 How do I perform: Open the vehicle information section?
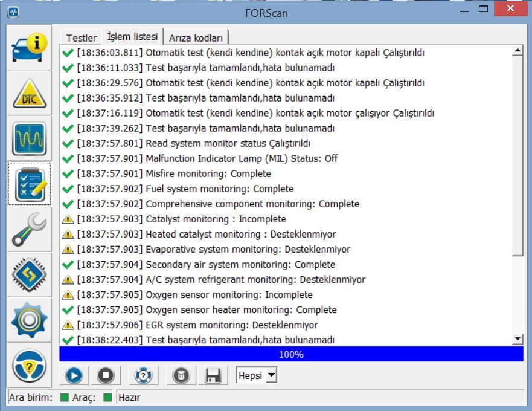click(x=30, y=48)
